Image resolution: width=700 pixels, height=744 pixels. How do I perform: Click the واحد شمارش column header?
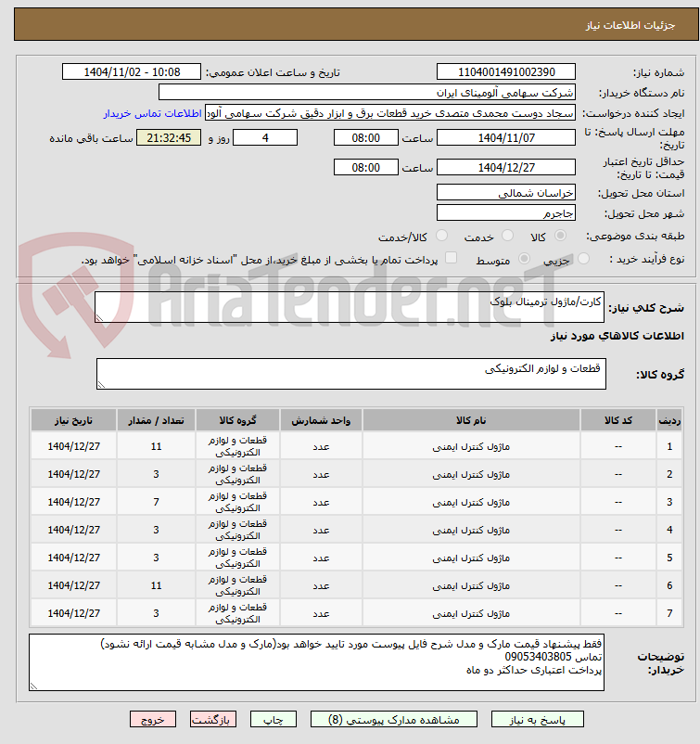[x=321, y=420]
